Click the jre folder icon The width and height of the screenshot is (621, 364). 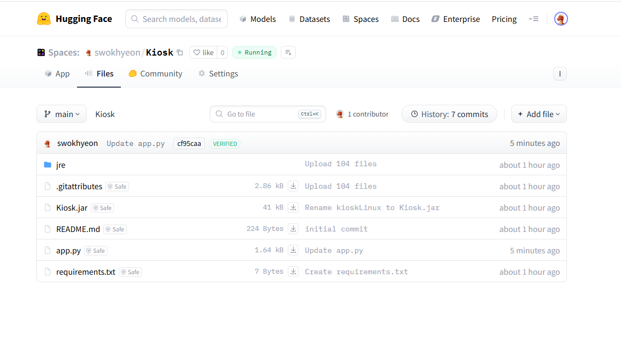(48, 165)
